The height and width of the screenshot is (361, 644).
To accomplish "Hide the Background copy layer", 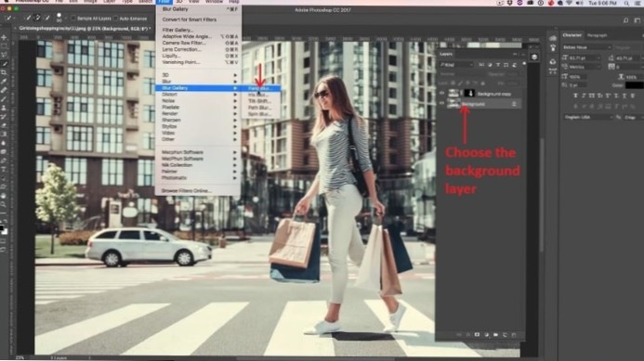I will [442, 94].
